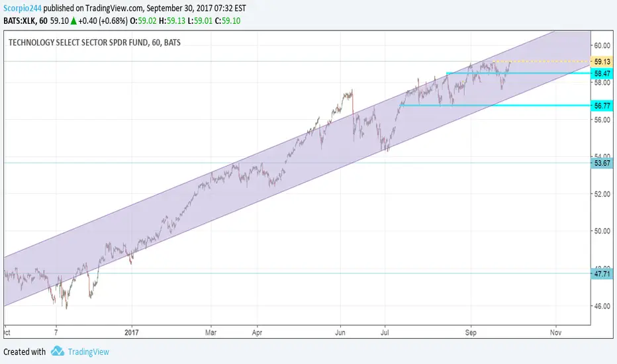Open the Scorpio244 author link
The height and width of the screenshot is (364, 617).
pyautogui.click(x=23, y=8)
